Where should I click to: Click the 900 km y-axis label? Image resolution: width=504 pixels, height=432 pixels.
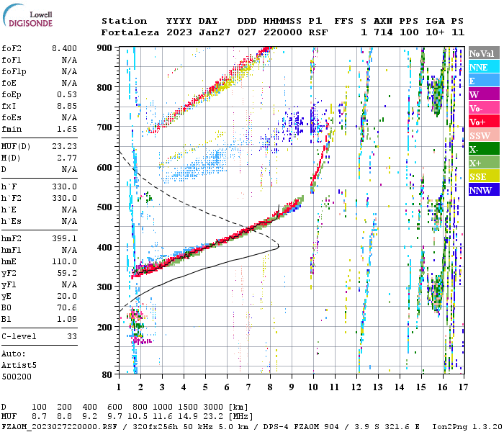[x=104, y=48]
